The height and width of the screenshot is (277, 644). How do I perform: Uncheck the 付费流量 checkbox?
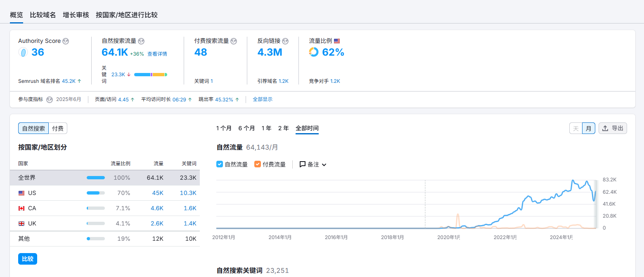(x=258, y=164)
